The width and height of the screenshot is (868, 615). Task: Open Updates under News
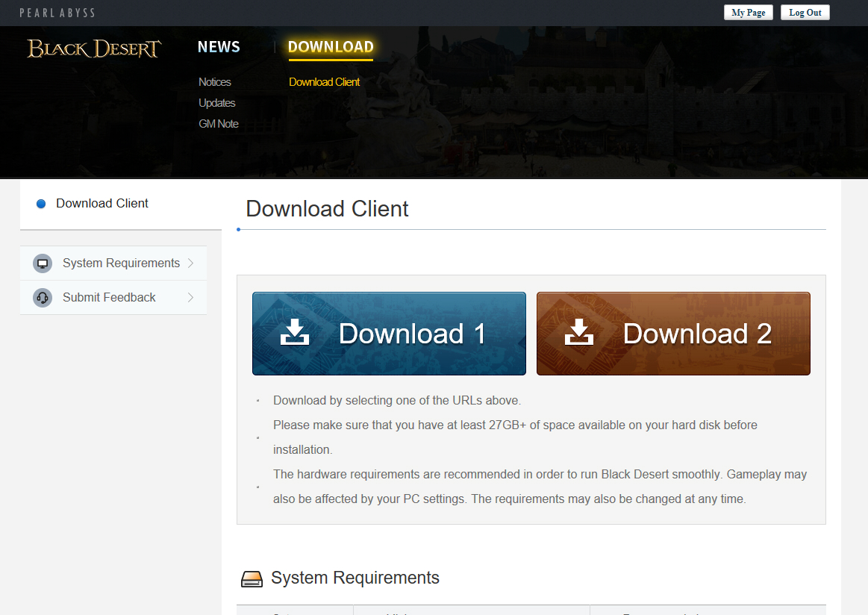pos(217,103)
